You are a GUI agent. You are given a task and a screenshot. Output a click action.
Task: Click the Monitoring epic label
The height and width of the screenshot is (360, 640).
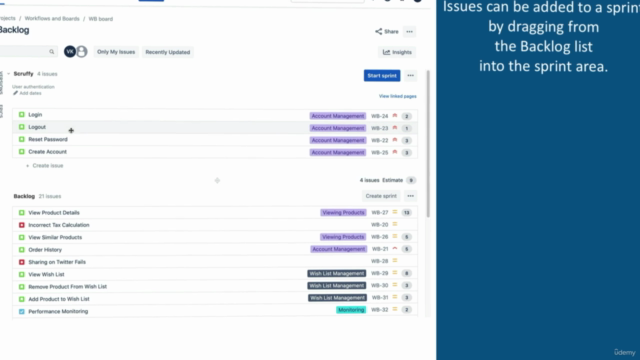[351, 310]
